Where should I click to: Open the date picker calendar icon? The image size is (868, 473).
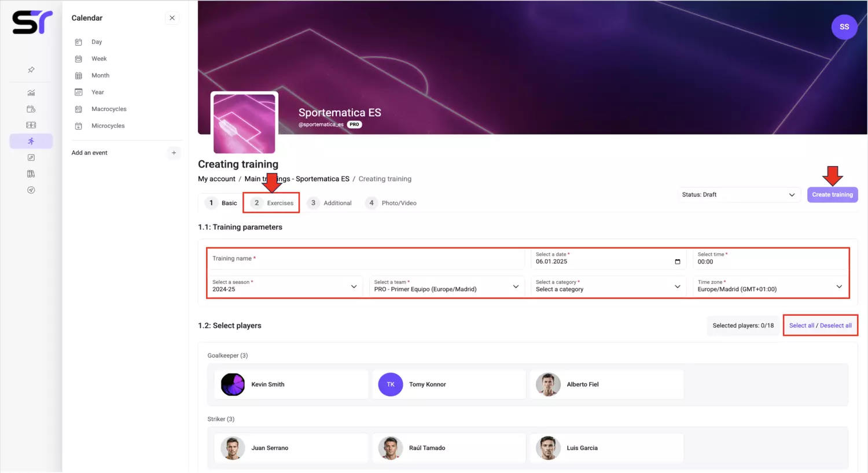[x=678, y=262]
